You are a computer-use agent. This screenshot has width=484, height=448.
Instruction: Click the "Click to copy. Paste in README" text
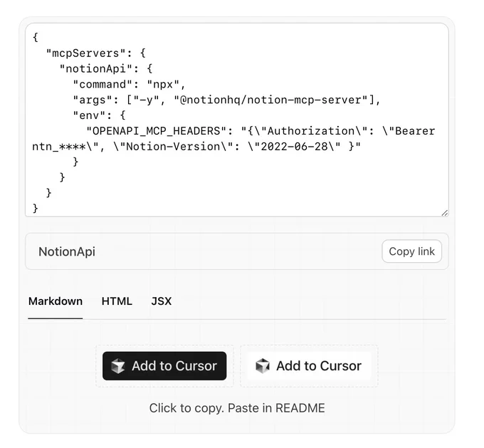coord(237,408)
